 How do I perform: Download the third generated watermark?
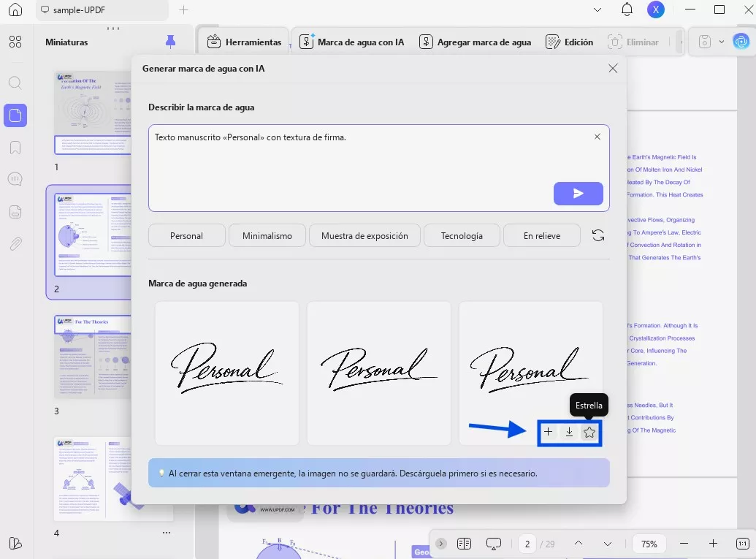(569, 432)
